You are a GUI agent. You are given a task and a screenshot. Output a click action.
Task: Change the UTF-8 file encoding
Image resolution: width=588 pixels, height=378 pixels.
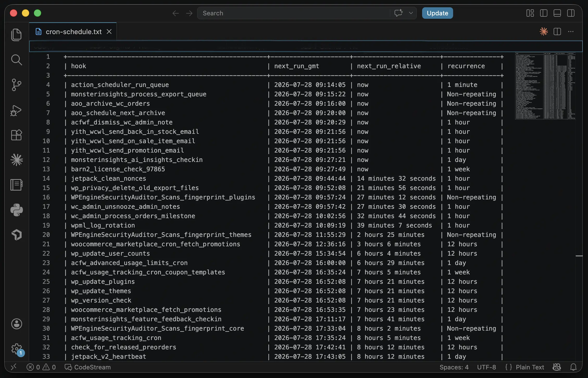(486, 367)
